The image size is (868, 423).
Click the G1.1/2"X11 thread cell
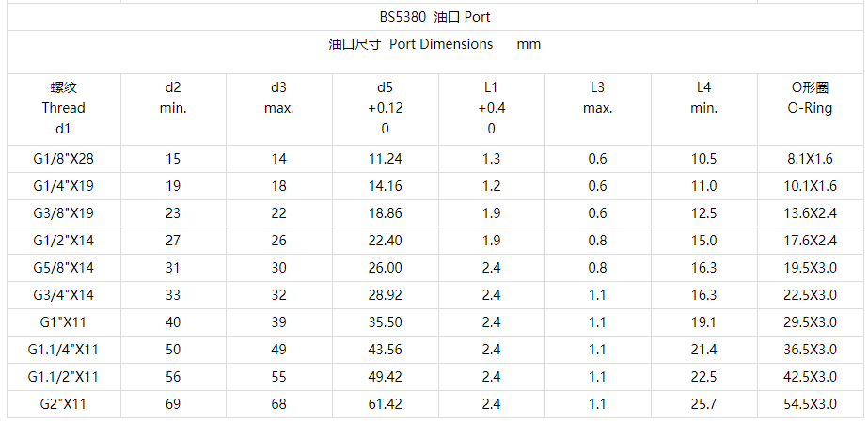(x=64, y=377)
